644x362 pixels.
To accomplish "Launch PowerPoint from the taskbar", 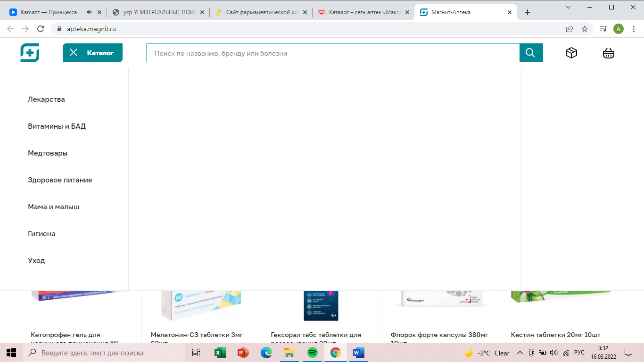I will click(243, 353).
